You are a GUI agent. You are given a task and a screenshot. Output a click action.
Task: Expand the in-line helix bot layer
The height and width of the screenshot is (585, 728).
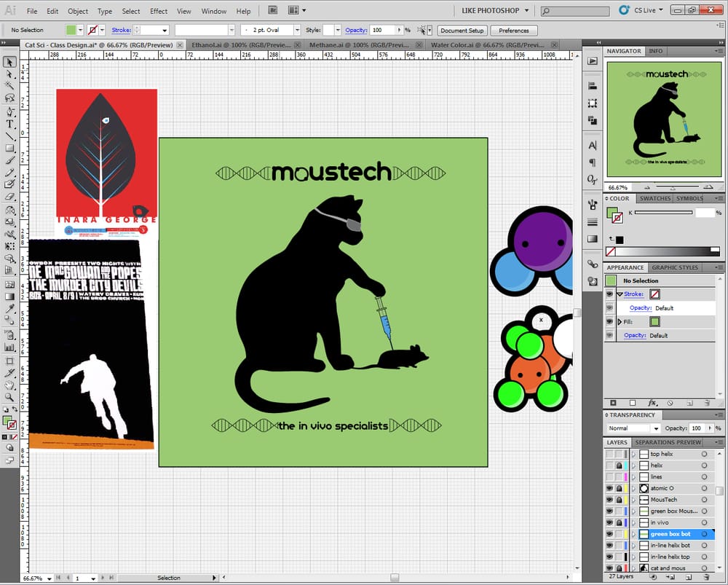633,546
